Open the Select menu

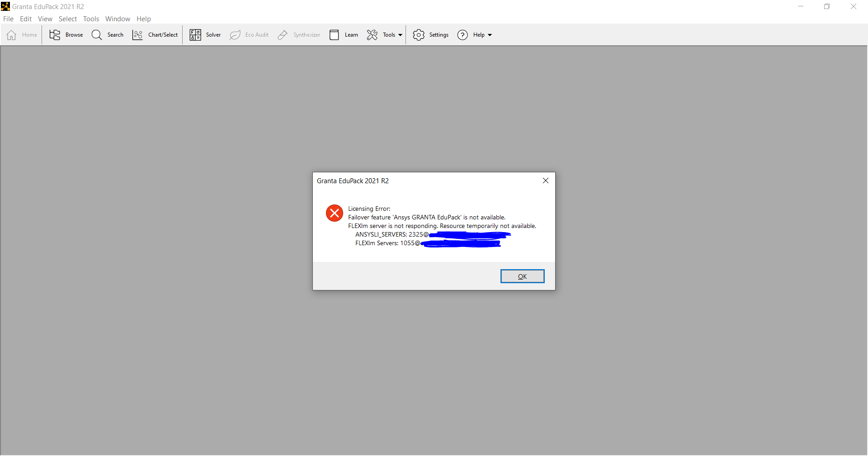(68, 19)
